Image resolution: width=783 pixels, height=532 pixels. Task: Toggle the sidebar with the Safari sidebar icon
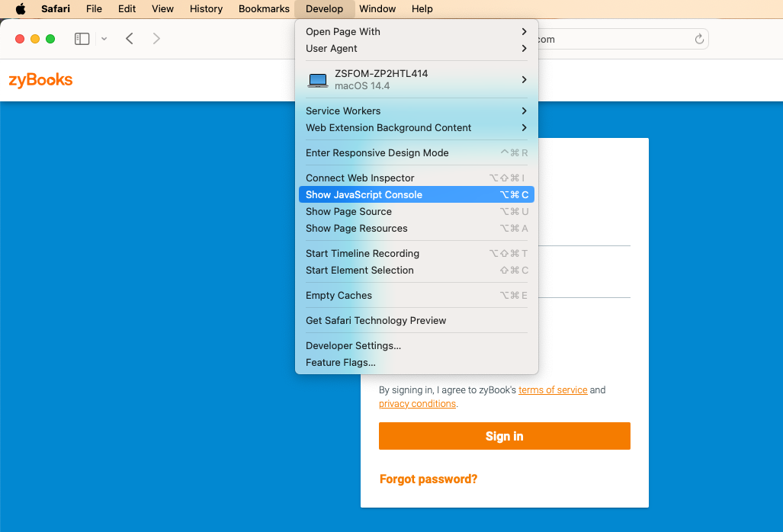pyautogui.click(x=82, y=38)
